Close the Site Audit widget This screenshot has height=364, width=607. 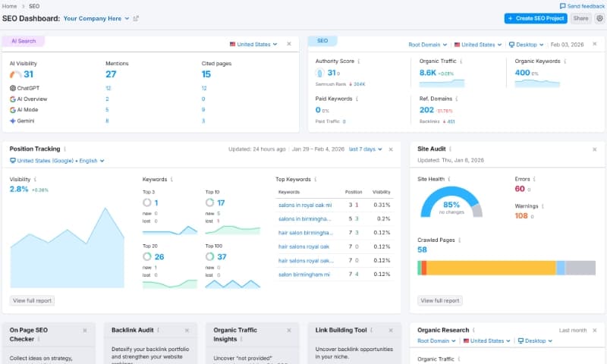point(595,149)
